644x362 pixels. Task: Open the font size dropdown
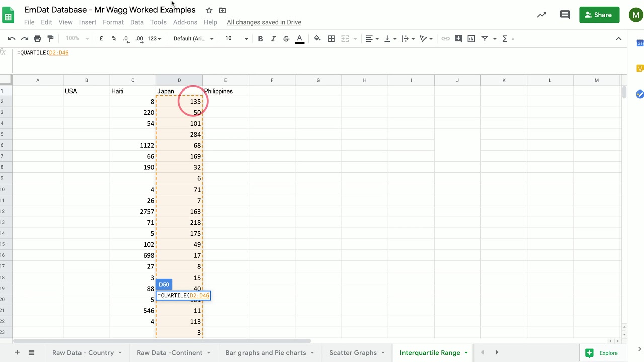coord(236,39)
